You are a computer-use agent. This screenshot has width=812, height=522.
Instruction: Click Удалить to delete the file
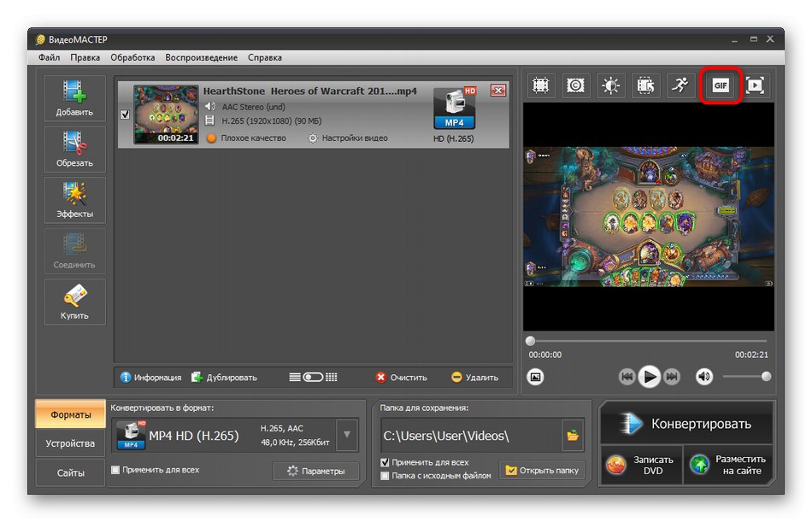pyautogui.click(x=475, y=378)
